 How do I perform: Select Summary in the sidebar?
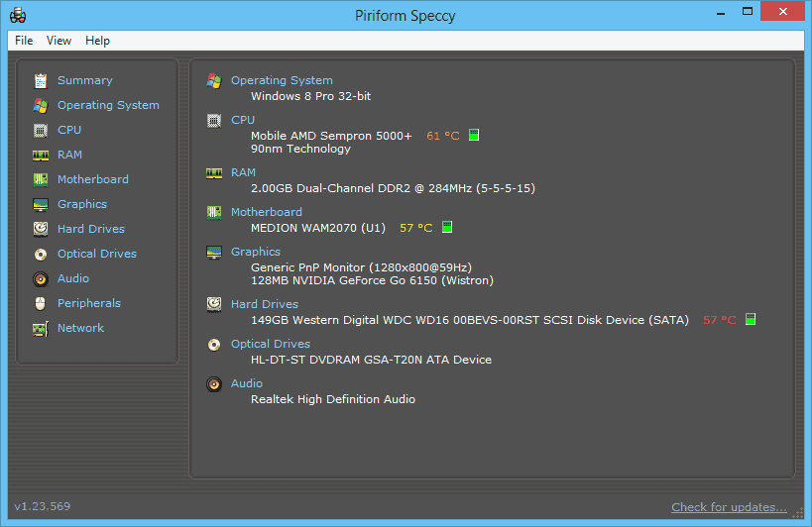[85, 80]
